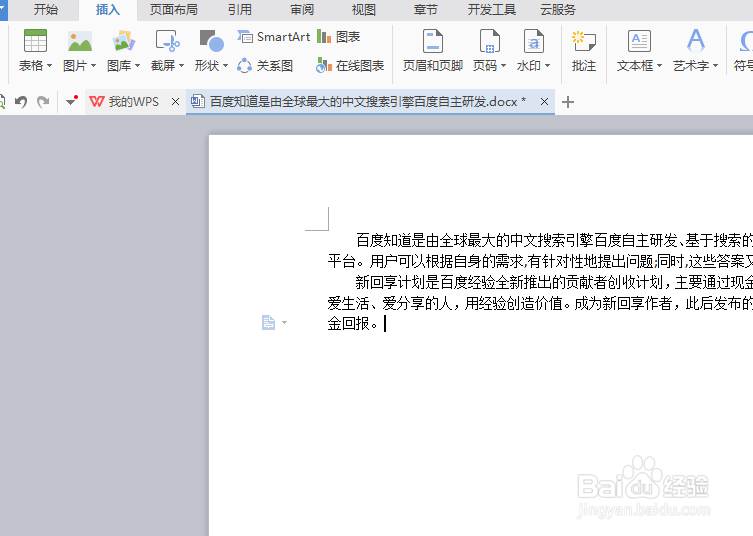Screen dimensions: 753x536
Task: Close the 百度知道 docx document tab
Action: pyautogui.click(x=544, y=102)
